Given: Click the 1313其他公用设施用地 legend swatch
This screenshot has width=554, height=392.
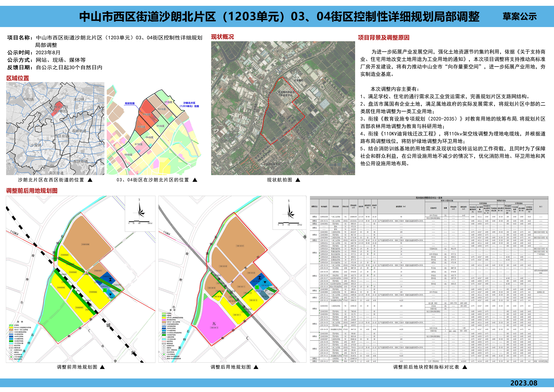Looking at the screenshot, I should (164, 333).
